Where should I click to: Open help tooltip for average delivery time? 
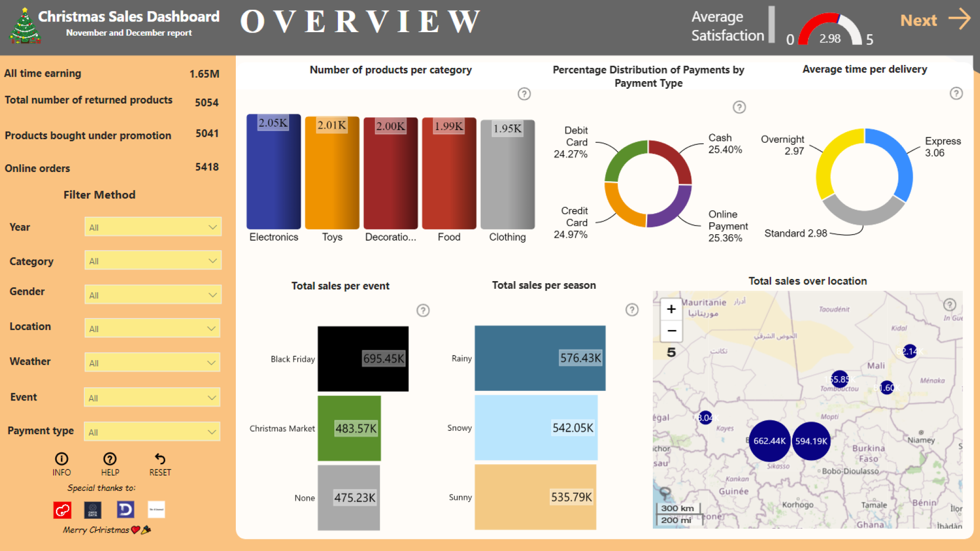tap(956, 93)
